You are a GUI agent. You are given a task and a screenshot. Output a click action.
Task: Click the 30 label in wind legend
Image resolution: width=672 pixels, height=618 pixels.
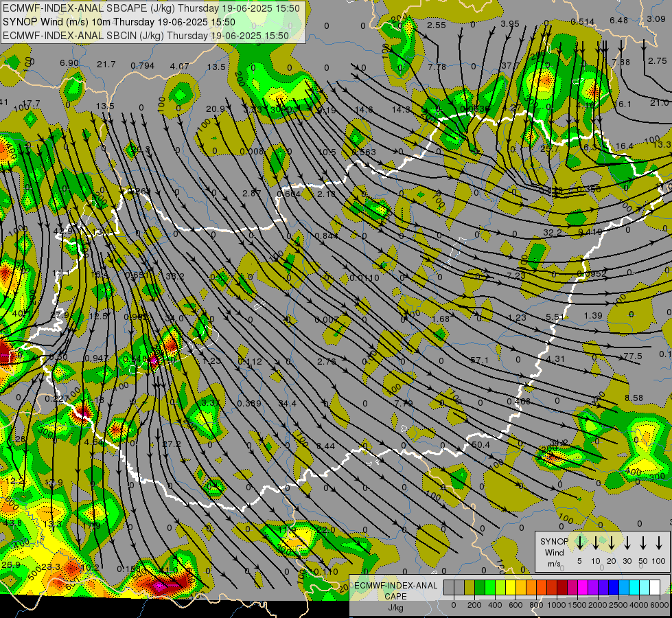[627, 561]
